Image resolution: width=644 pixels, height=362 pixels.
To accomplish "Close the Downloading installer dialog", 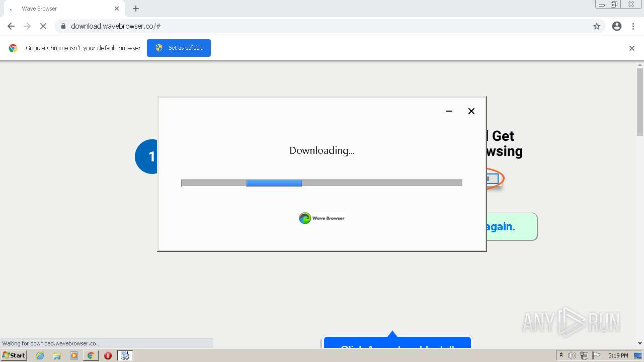I will 471,111.
